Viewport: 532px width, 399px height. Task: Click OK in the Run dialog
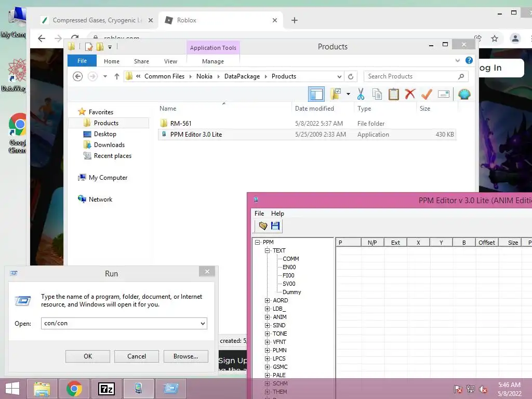[x=87, y=356]
